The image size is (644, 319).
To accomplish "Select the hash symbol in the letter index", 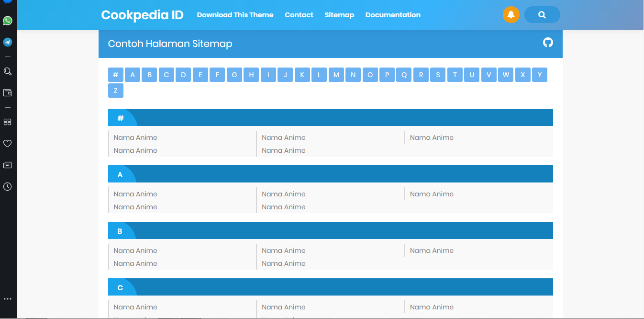I will pyautogui.click(x=115, y=75).
